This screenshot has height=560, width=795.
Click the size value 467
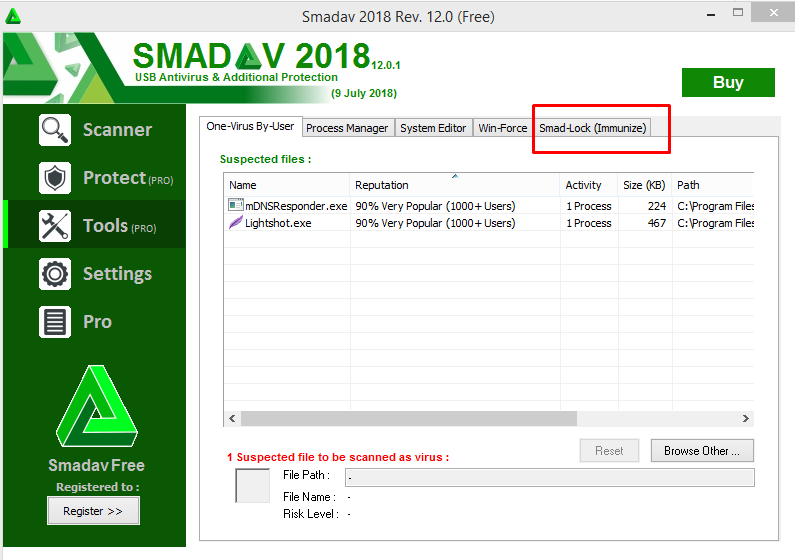coord(657,223)
